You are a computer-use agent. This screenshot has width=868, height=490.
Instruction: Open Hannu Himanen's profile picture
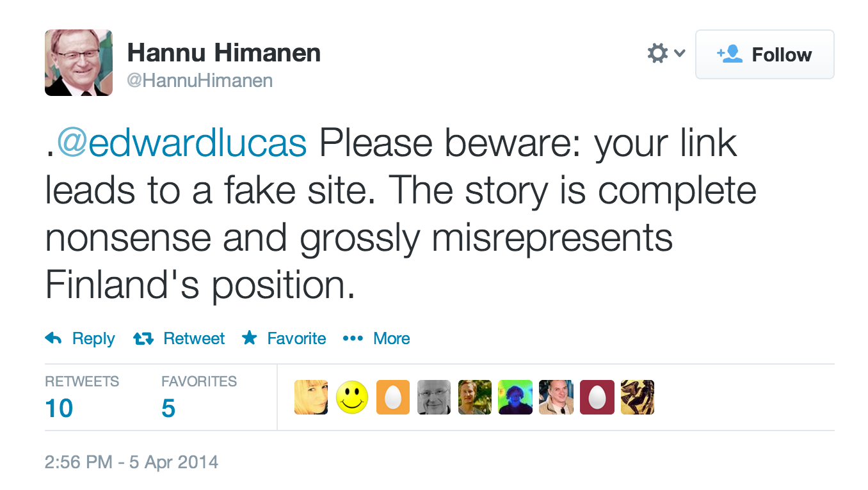(x=79, y=63)
